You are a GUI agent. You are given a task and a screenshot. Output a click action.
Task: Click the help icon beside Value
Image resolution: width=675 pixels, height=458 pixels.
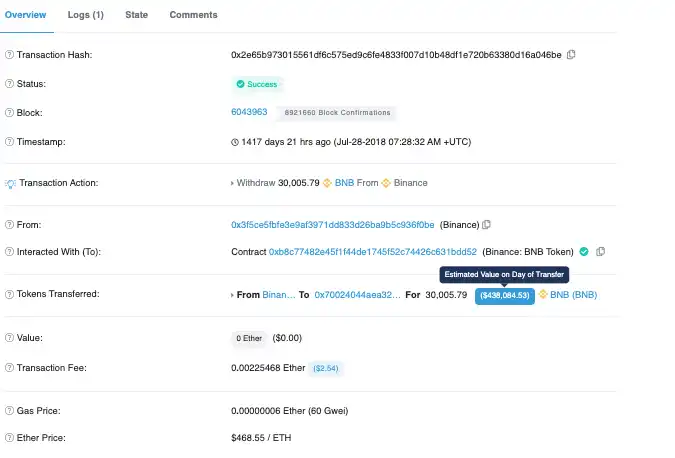(x=9, y=338)
